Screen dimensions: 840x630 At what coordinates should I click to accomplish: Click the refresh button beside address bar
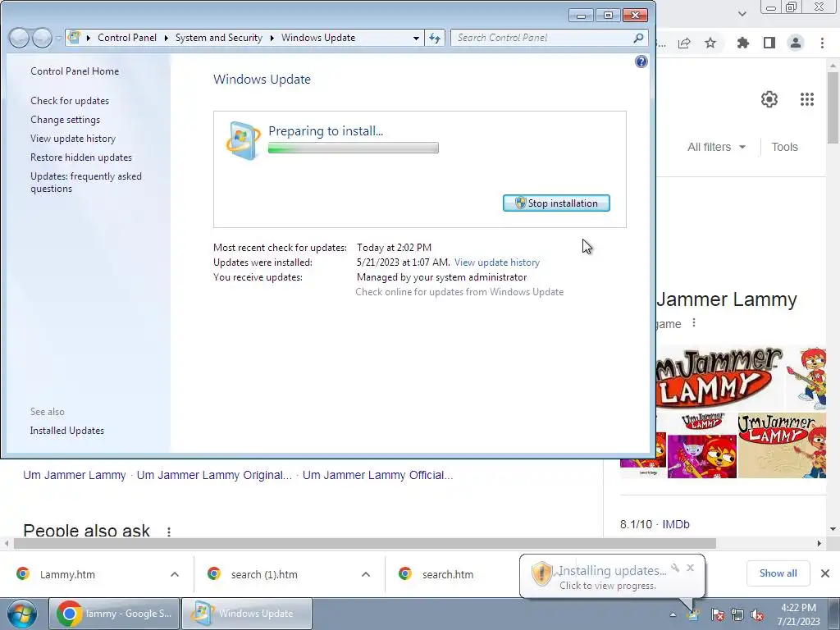(435, 38)
